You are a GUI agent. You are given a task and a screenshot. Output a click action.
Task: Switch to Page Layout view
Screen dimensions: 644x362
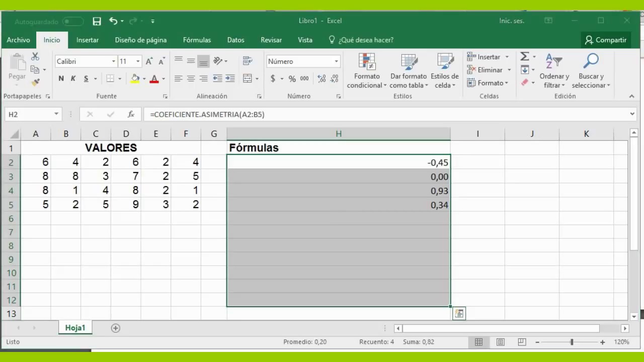(x=501, y=342)
